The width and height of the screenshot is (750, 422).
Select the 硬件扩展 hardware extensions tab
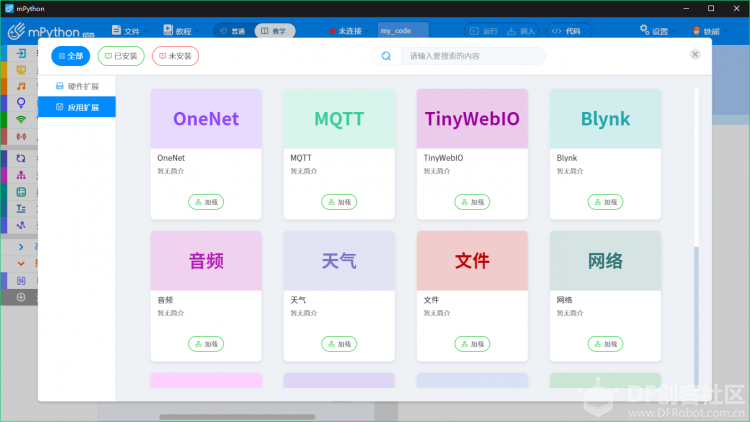77,86
